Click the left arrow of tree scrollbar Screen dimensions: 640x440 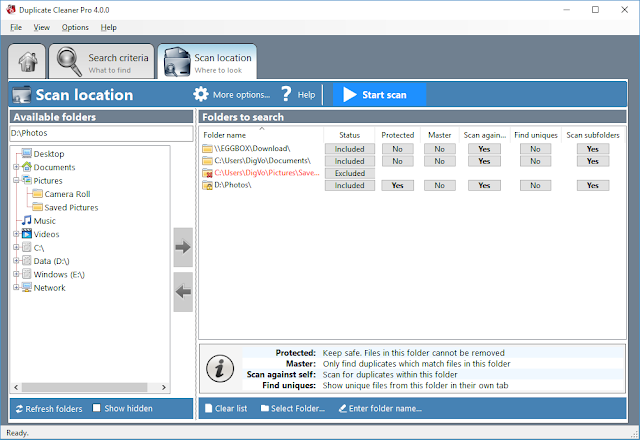tap(16, 387)
